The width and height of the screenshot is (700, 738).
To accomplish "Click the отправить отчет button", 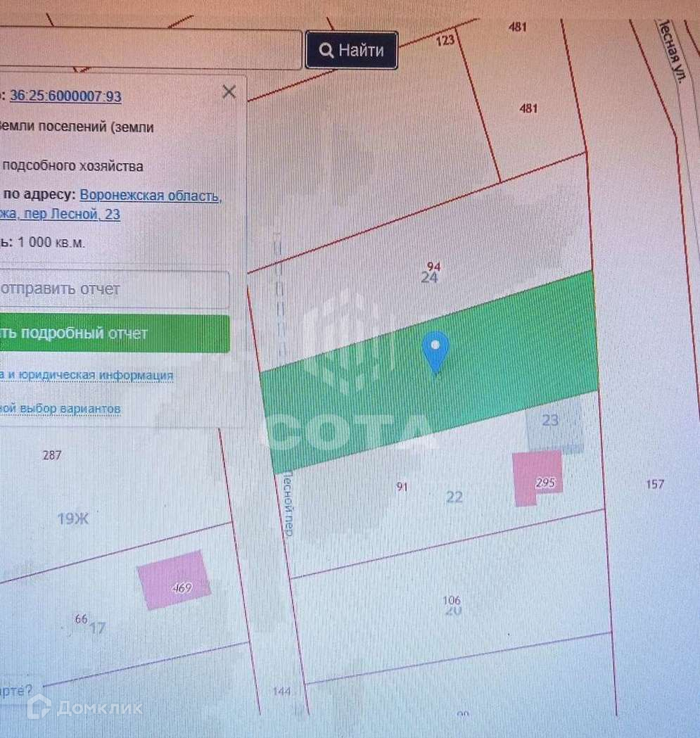I will tap(113, 289).
